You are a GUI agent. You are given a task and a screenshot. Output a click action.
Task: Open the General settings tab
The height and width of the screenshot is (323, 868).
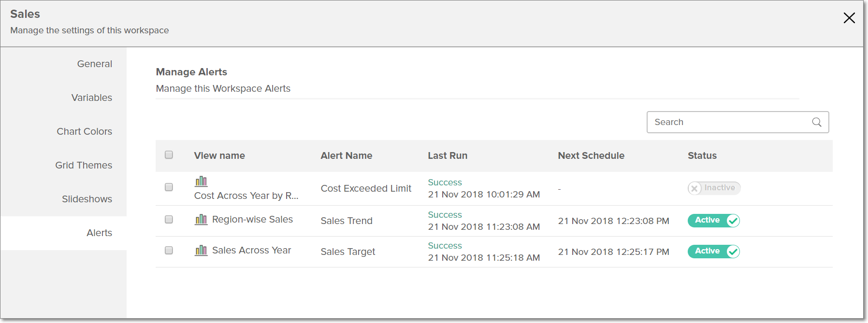94,64
